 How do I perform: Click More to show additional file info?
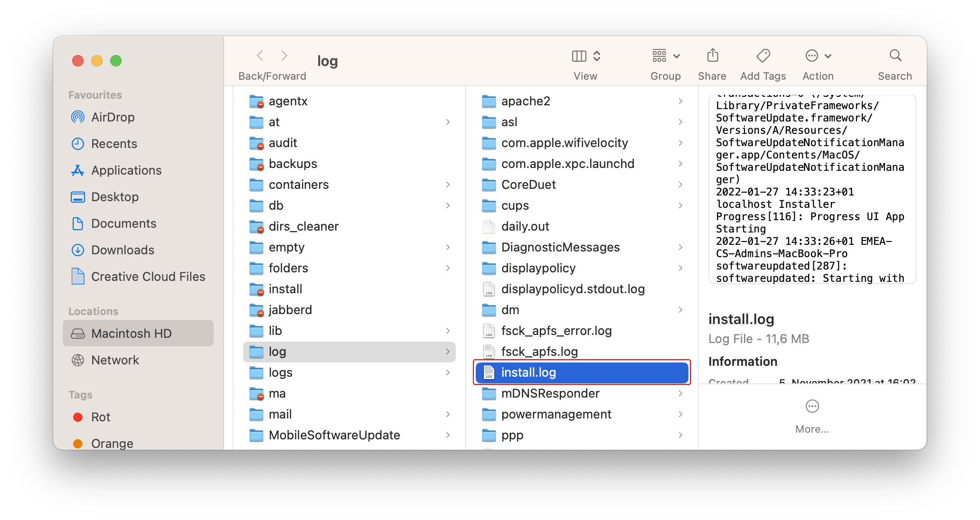click(x=812, y=415)
